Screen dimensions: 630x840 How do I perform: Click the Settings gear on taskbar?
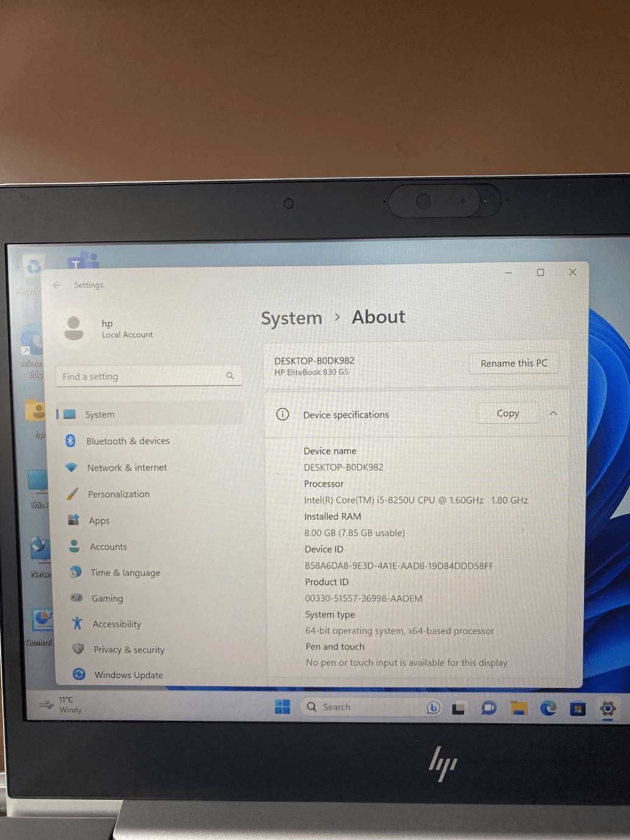coord(607,709)
